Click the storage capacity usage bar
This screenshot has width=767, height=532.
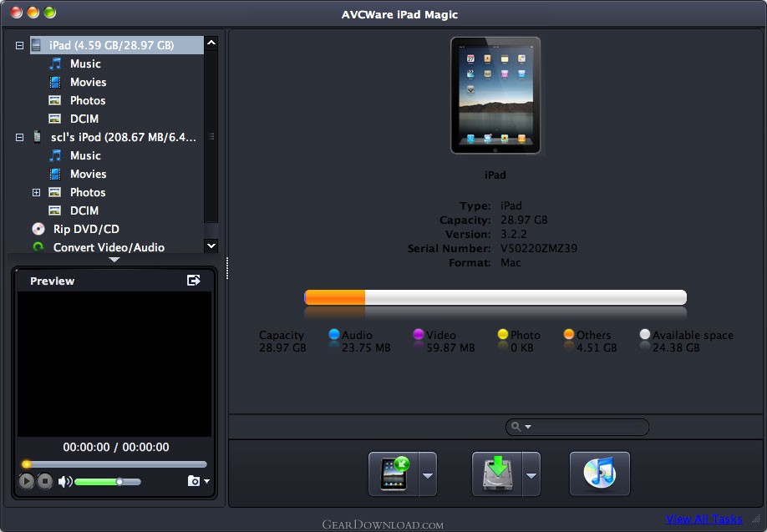coord(495,297)
